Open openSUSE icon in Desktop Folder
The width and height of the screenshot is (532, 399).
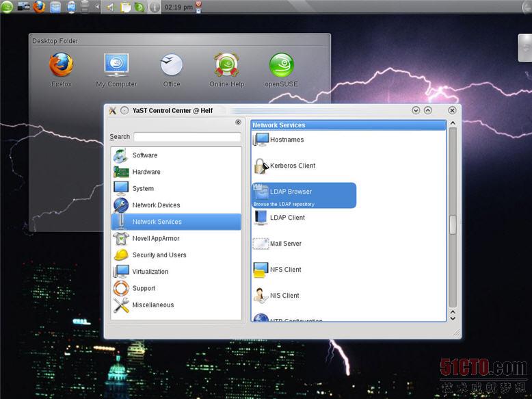tap(281, 70)
